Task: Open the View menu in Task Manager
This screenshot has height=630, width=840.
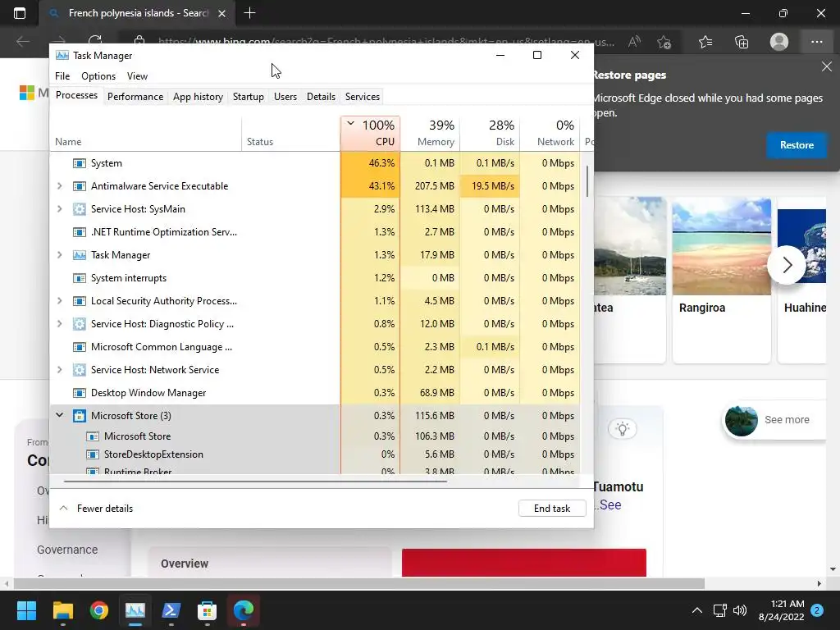Action: click(x=137, y=76)
